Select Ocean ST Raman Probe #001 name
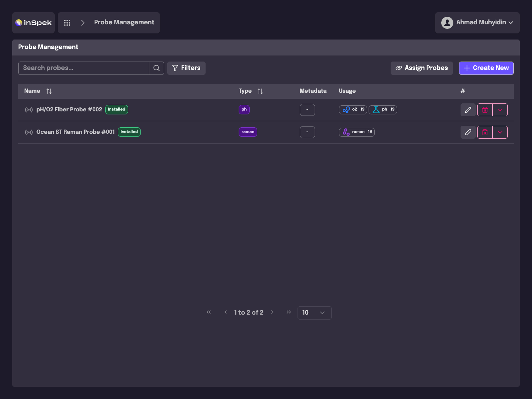This screenshot has height=399, width=532. 76,132
